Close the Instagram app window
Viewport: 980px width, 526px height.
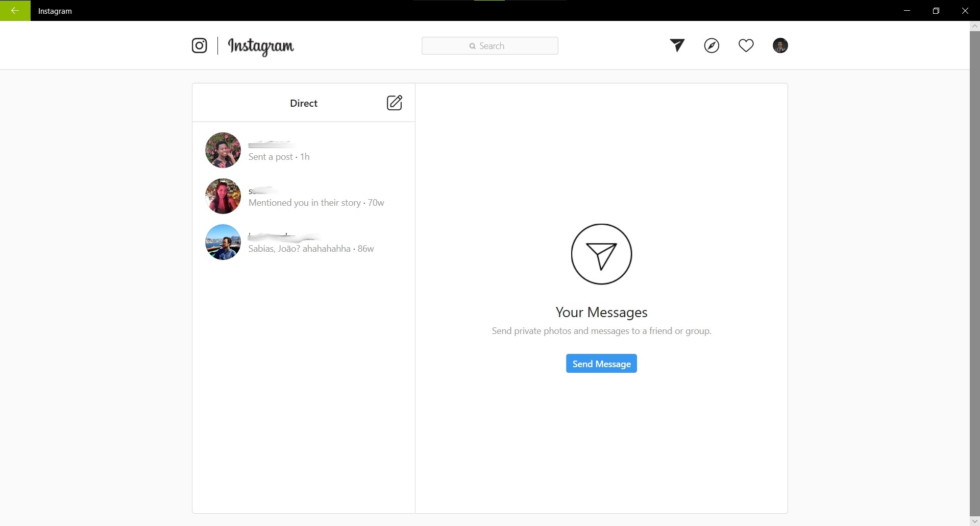pos(965,10)
